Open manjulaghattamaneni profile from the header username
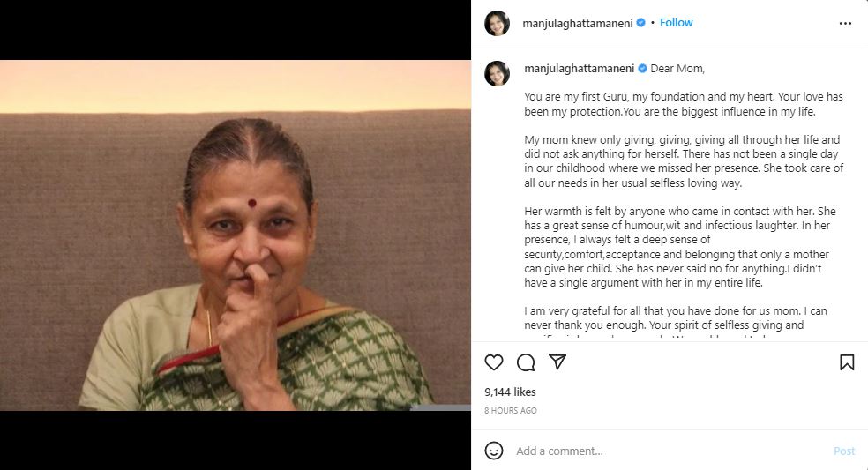Viewport: 868px width, 470px height. click(579, 23)
